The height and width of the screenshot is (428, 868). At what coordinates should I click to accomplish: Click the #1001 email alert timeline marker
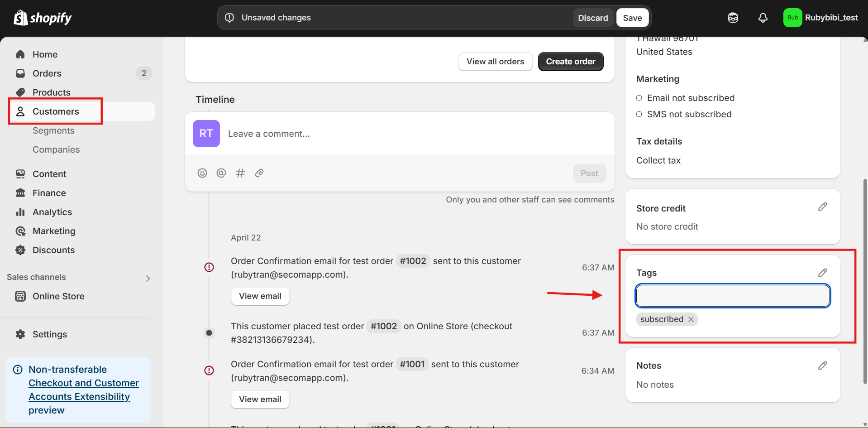209,370
